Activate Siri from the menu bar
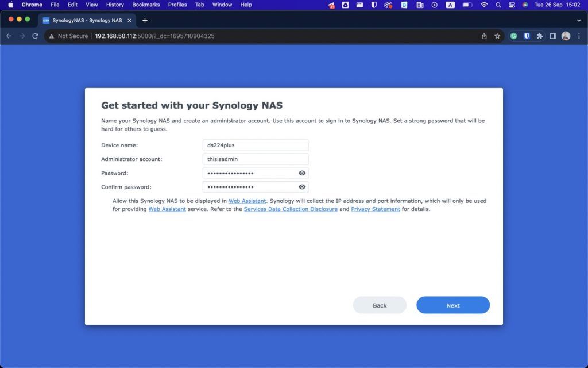 pos(525,5)
